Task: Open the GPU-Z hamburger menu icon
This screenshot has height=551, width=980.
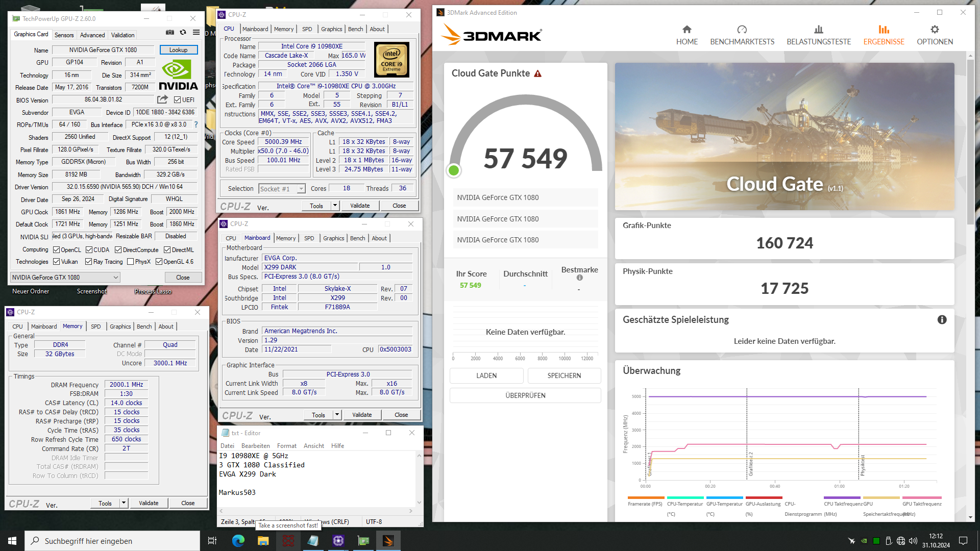Action: (196, 33)
